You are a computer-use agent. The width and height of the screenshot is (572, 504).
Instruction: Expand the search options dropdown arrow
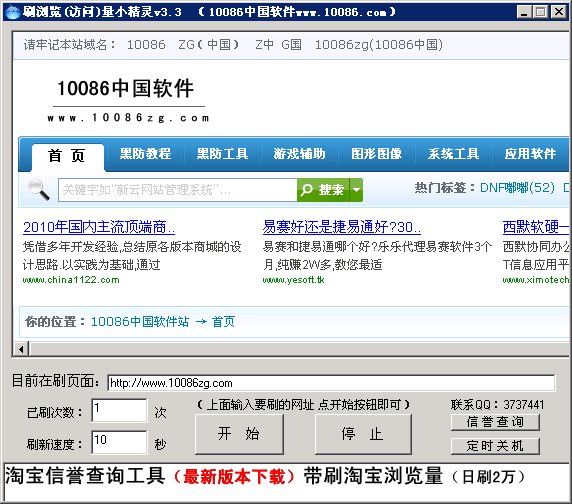click(356, 190)
